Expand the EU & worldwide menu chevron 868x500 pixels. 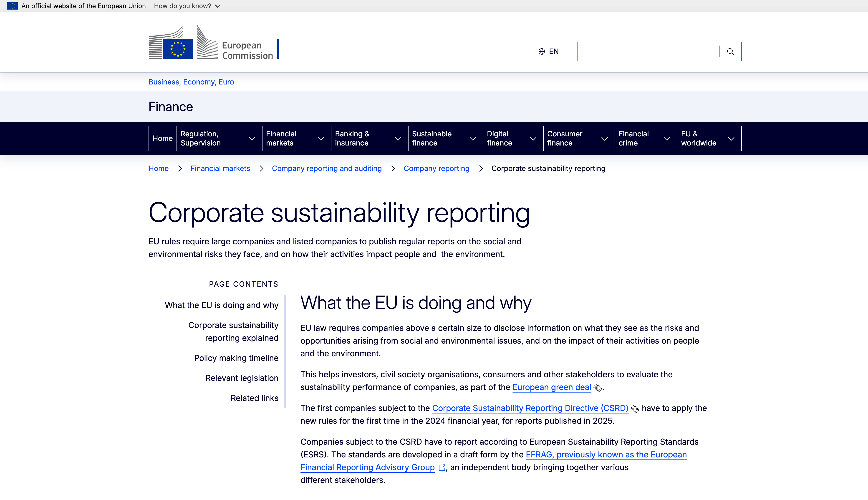tap(731, 139)
